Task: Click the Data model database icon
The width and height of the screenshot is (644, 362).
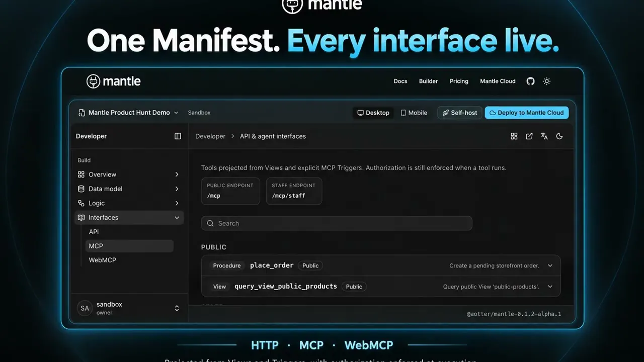Action: tap(81, 189)
